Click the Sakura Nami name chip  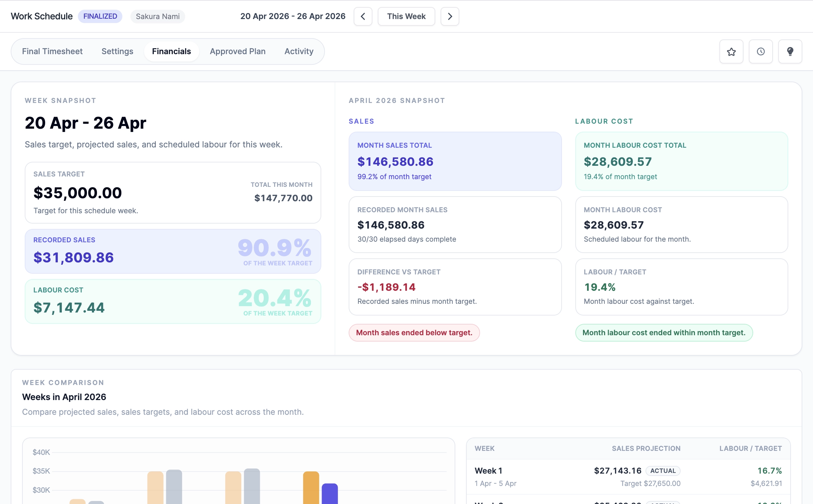coord(157,16)
